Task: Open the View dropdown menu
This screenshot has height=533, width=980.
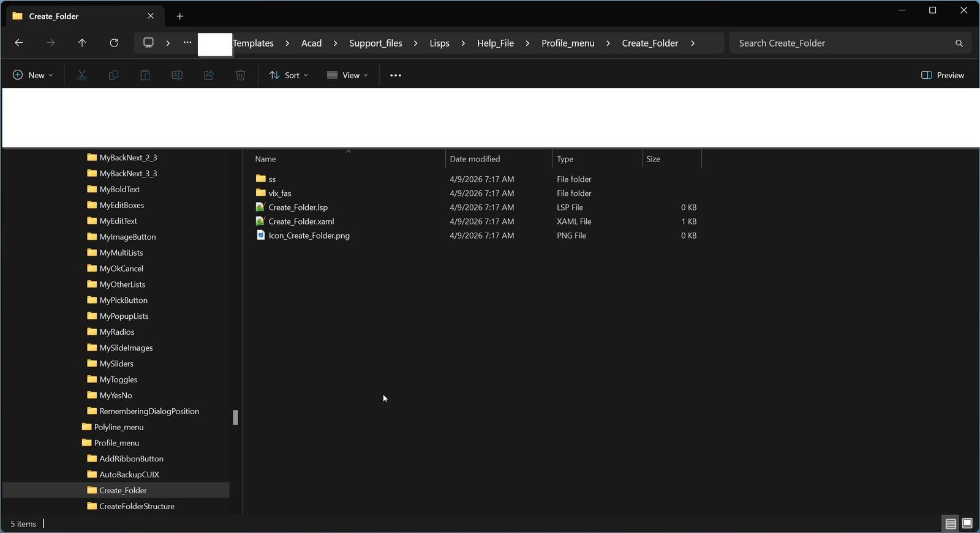Action: [347, 75]
